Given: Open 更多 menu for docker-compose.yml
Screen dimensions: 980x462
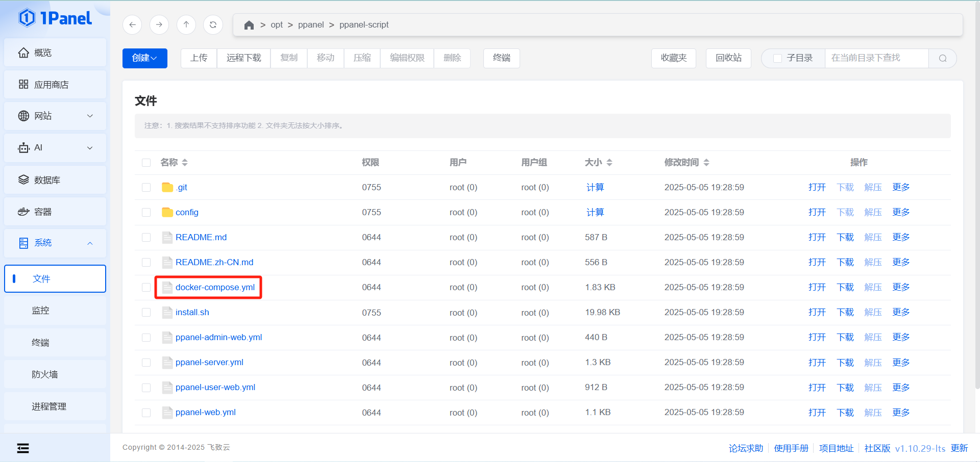Looking at the screenshot, I should [x=901, y=287].
